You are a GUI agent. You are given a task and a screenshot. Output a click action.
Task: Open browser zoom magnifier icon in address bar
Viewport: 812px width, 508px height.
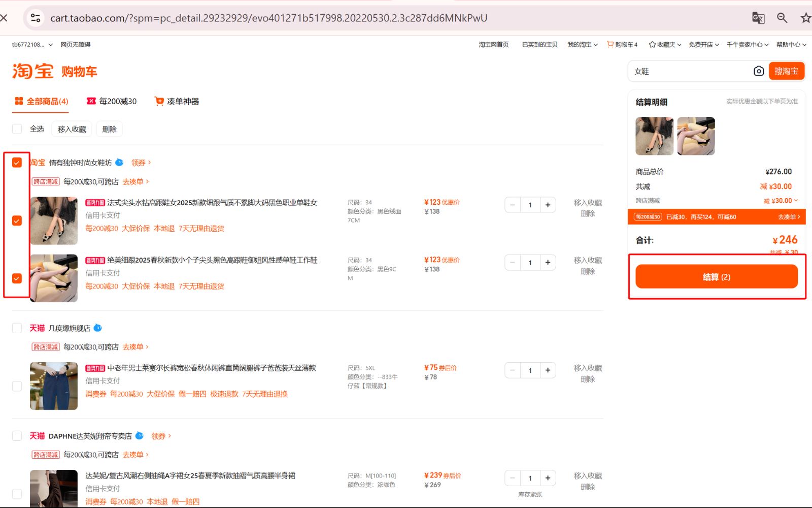(x=782, y=18)
